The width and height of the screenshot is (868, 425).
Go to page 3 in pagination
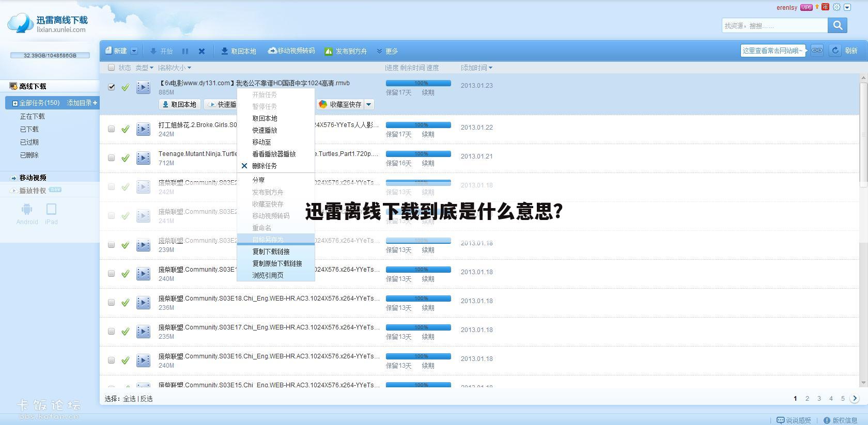[819, 399]
